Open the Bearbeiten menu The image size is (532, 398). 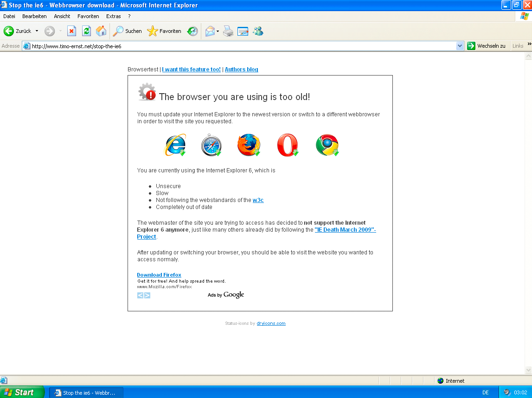[x=34, y=16]
